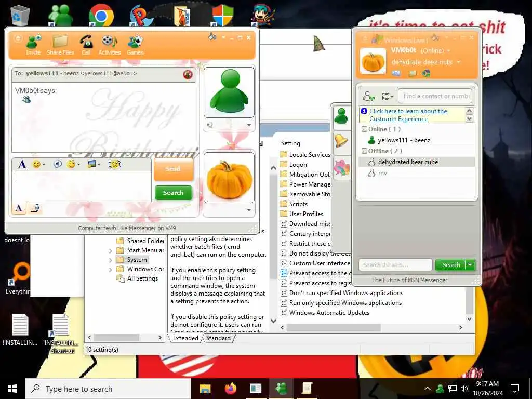Click the emoticon smiley icon
This screenshot has width=532, height=399.
pos(36,165)
